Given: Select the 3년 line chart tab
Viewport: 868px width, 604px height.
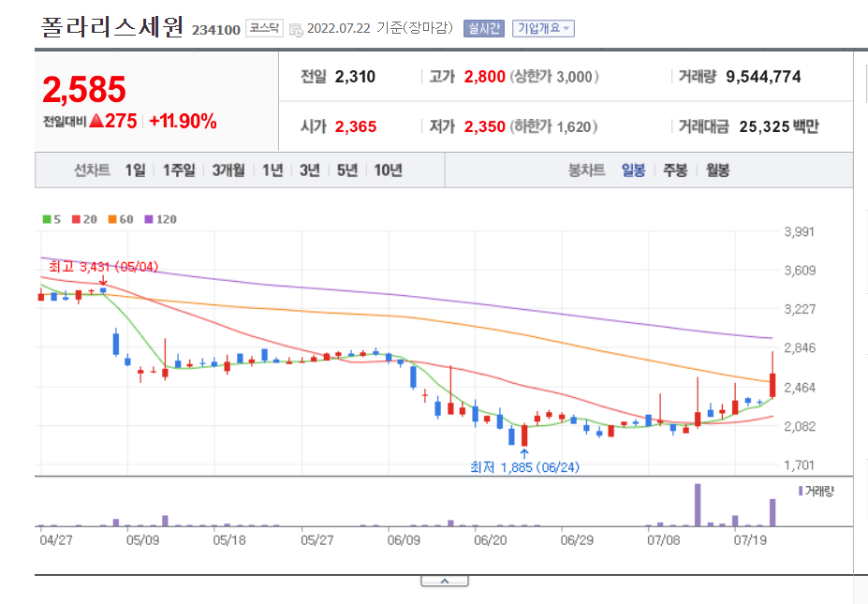Looking at the screenshot, I should [x=310, y=169].
